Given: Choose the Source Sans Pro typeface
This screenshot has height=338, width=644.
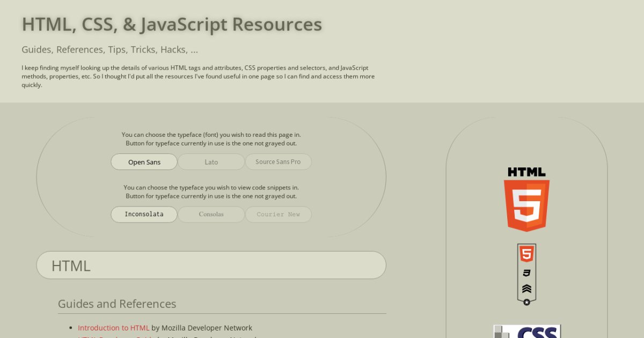Looking at the screenshot, I should pos(278,162).
